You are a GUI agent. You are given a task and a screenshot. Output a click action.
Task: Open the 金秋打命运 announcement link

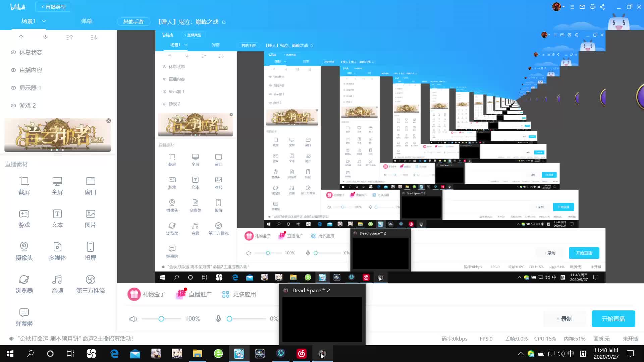[x=75, y=339]
